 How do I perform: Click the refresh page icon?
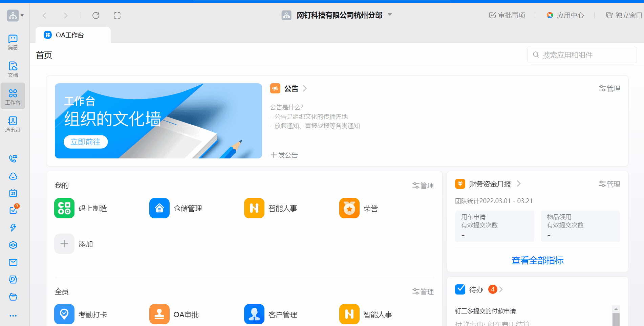coord(96,16)
